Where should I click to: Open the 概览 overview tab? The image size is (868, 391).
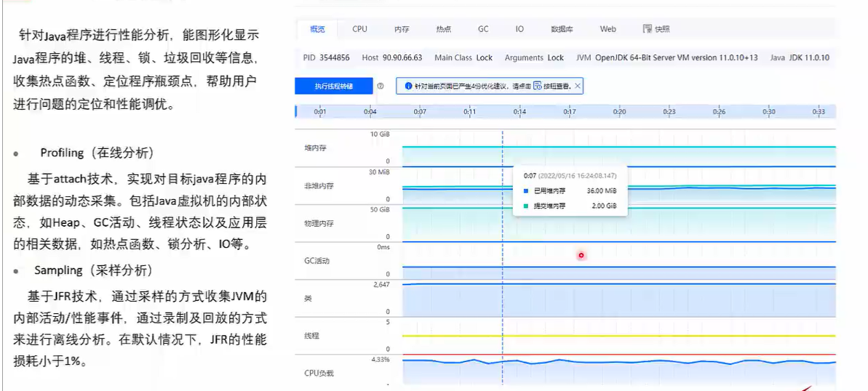point(317,29)
